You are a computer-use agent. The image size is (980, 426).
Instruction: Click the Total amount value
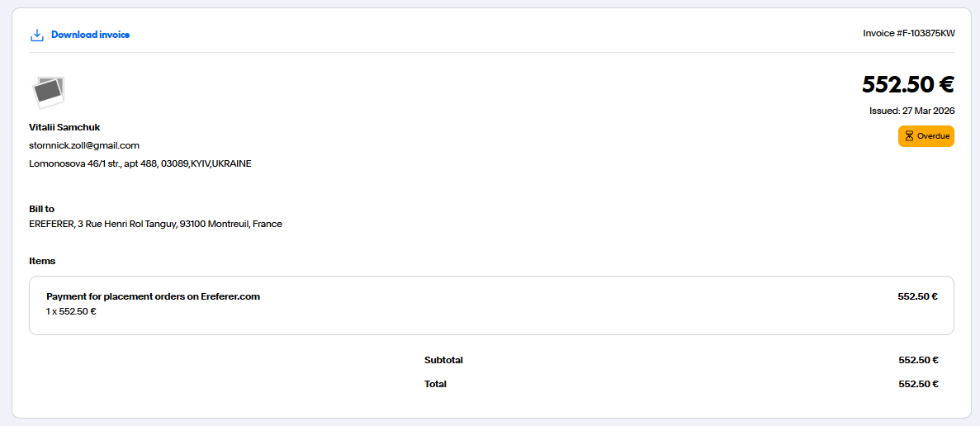point(918,384)
